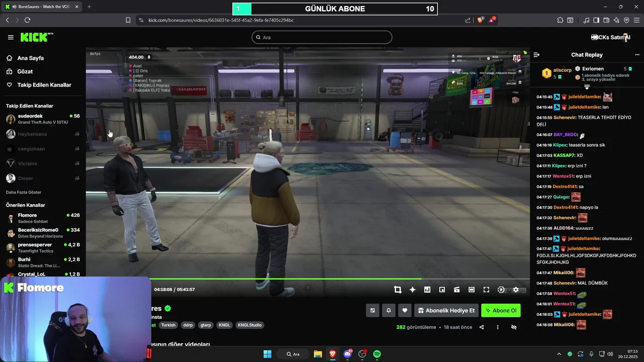Open the prensesperver recommended channel

pyautogui.click(x=43, y=248)
